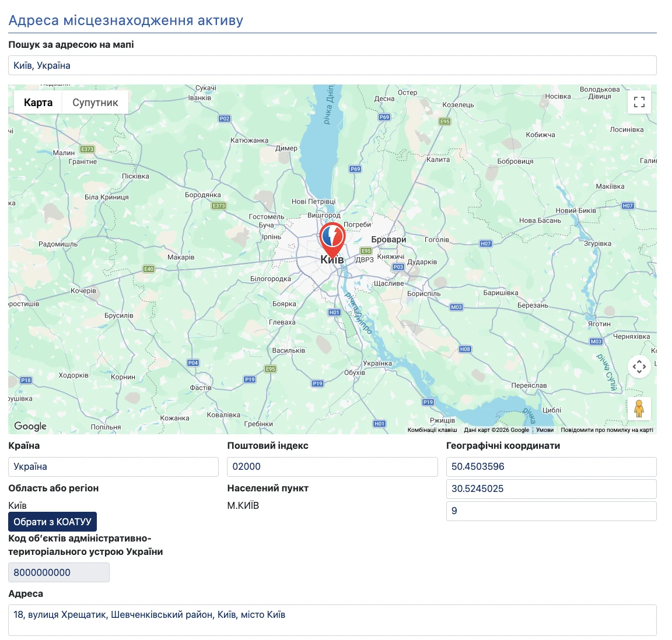The height and width of the screenshot is (640, 672).
Task: Switch map to Супутник view
Action: [x=95, y=103]
